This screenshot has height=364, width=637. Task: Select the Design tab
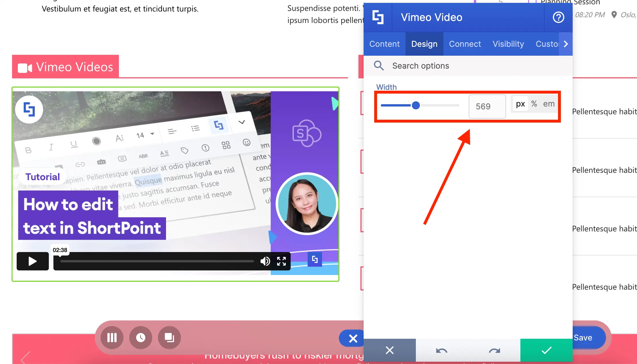(x=424, y=44)
